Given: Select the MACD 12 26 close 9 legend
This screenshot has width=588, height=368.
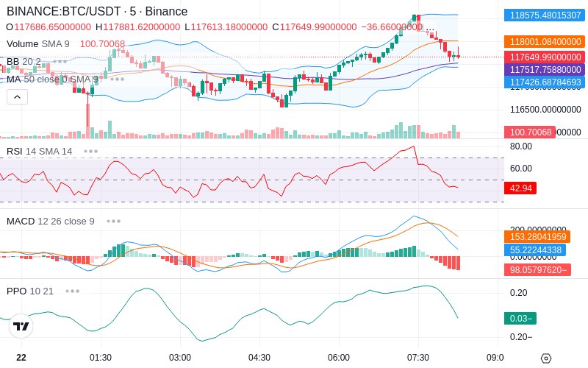Looking at the screenshot, I should pos(51,222).
